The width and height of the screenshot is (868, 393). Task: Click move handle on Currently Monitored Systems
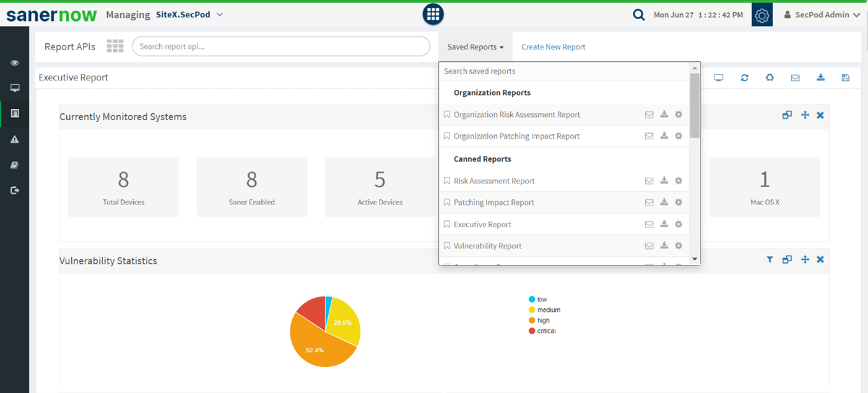click(x=805, y=115)
